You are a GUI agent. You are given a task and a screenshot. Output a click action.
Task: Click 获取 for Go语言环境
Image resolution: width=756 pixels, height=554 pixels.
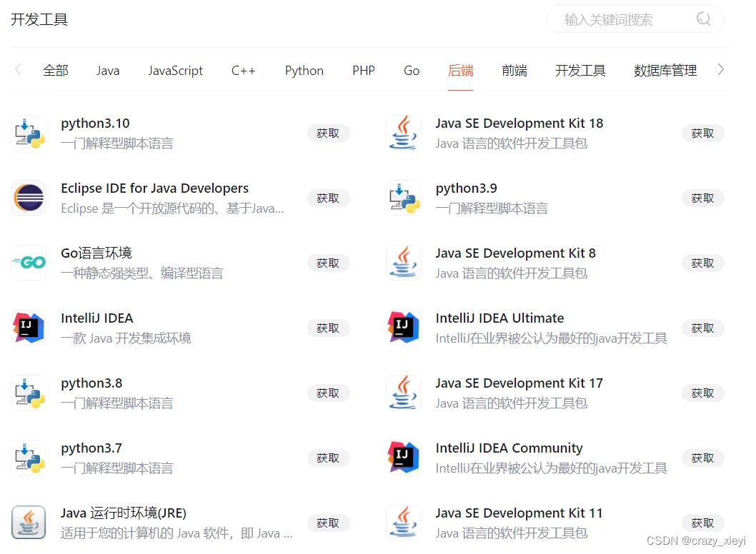[329, 263]
